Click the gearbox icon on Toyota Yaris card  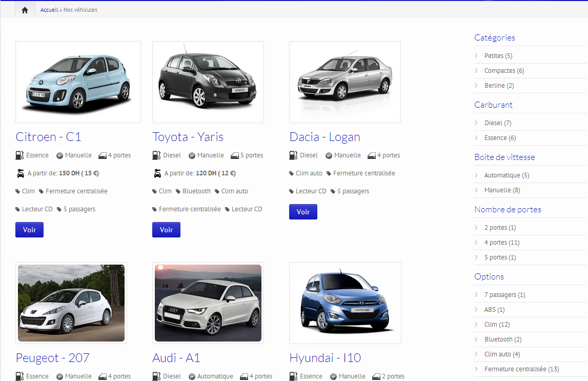pos(192,155)
